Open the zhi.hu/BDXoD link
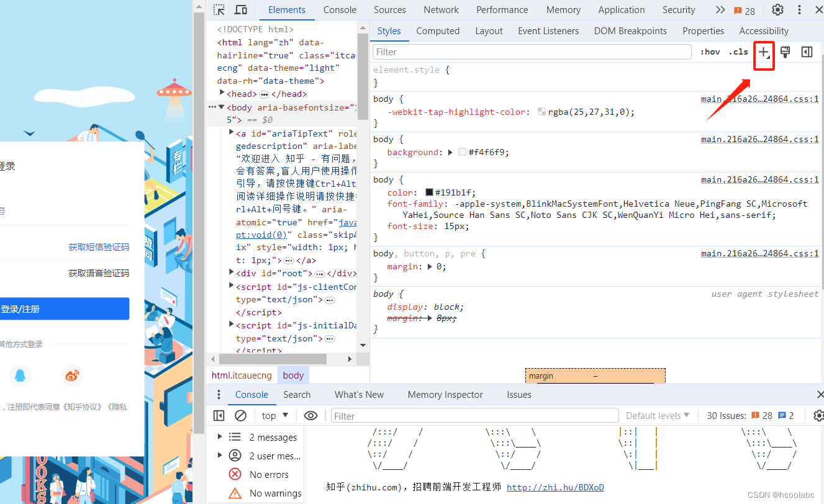824x504 pixels. click(x=555, y=487)
